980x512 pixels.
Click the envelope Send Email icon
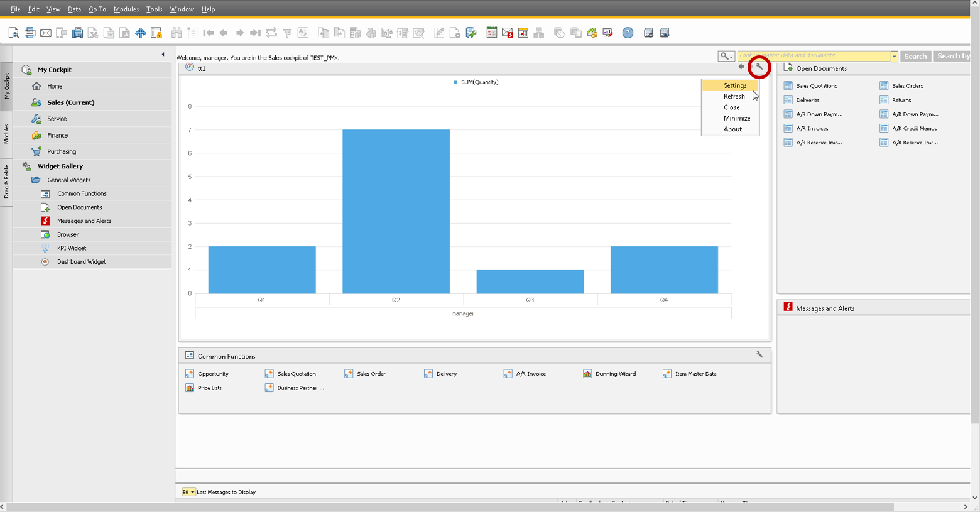[x=46, y=33]
